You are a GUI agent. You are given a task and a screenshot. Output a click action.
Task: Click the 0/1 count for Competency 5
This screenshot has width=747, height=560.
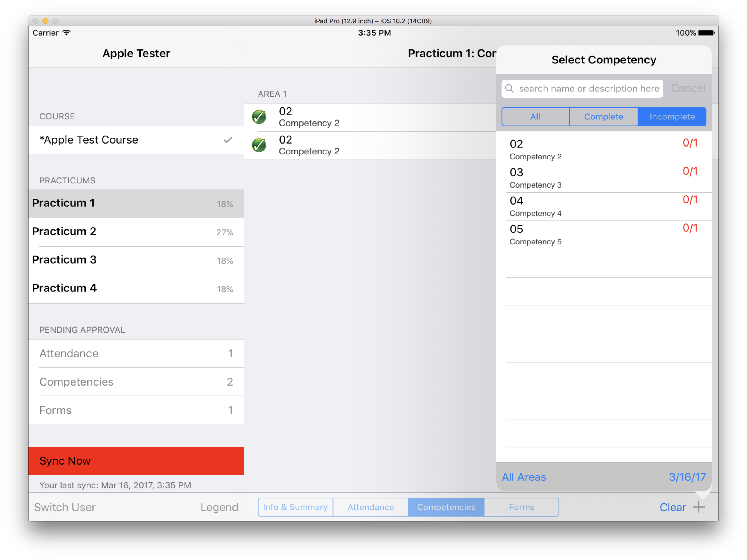(690, 228)
